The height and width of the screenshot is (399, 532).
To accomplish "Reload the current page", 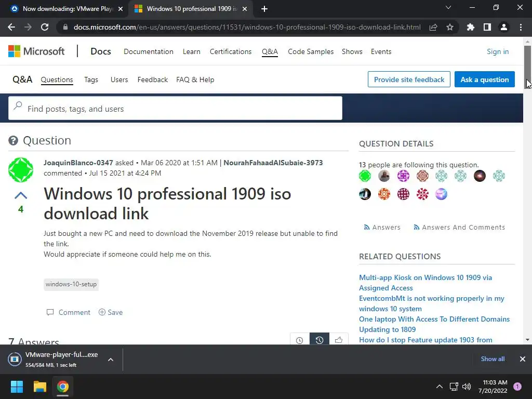I will (x=45, y=27).
